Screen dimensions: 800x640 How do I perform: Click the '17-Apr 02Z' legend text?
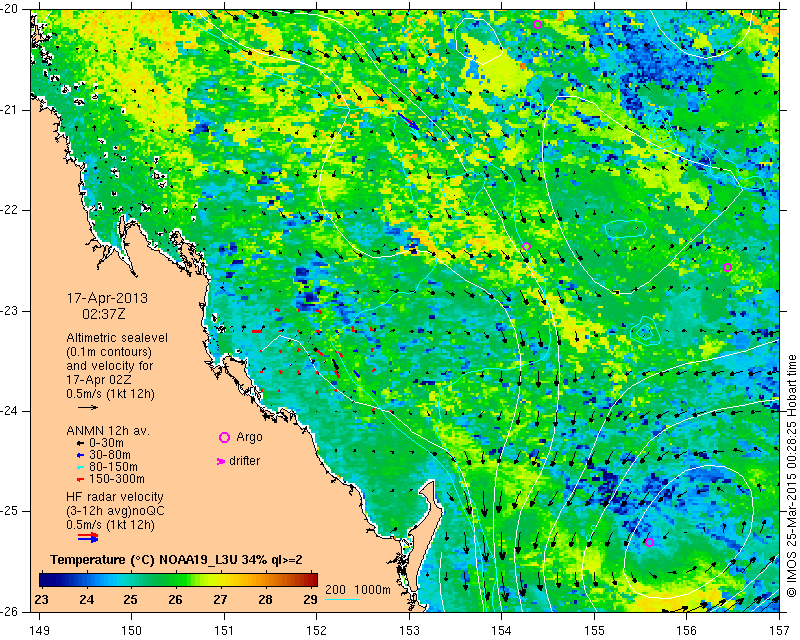pyautogui.click(x=99, y=380)
